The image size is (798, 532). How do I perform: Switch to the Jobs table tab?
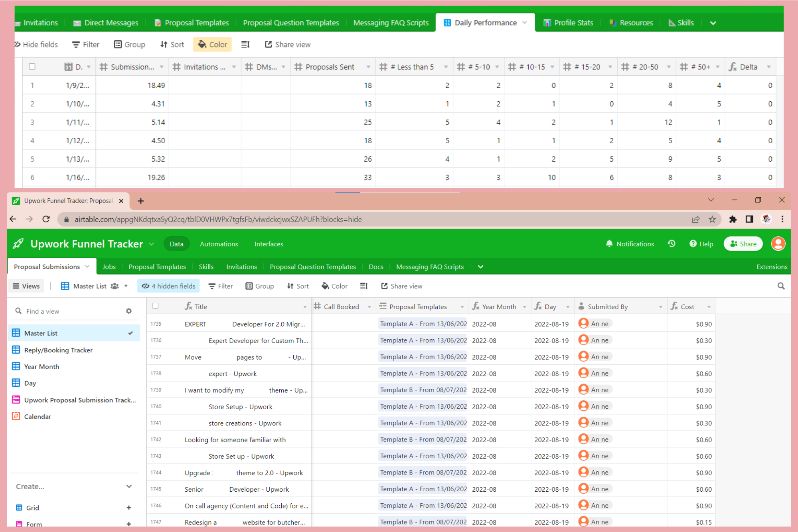click(109, 267)
